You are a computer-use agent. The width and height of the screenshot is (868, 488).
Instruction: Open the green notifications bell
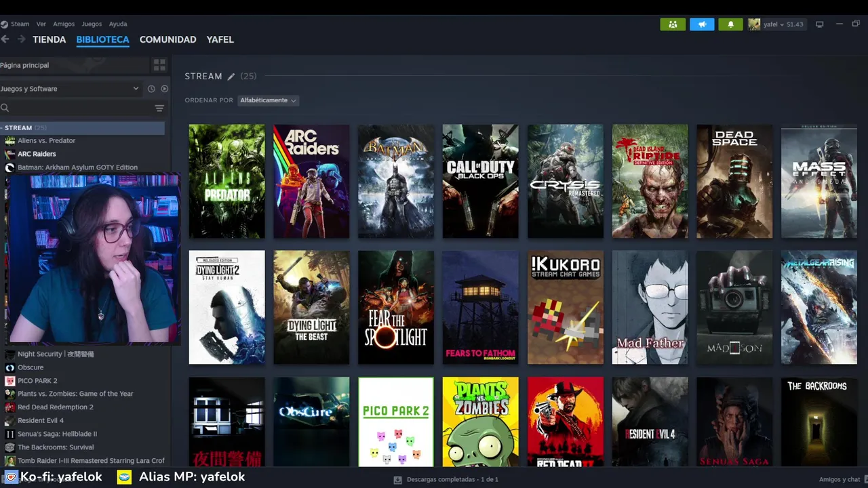[730, 24]
